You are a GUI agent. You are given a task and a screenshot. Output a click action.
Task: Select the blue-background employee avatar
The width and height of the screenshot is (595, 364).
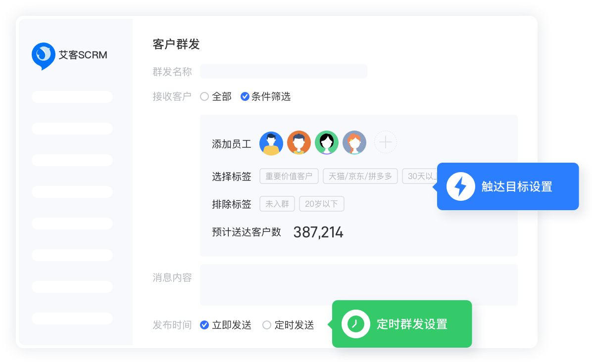(271, 143)
